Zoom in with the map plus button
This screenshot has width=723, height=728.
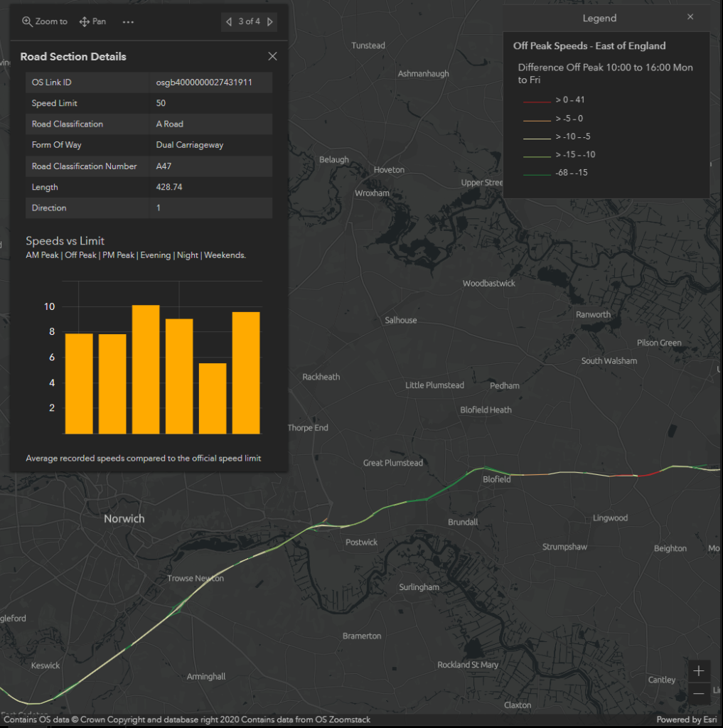(699, 671)
